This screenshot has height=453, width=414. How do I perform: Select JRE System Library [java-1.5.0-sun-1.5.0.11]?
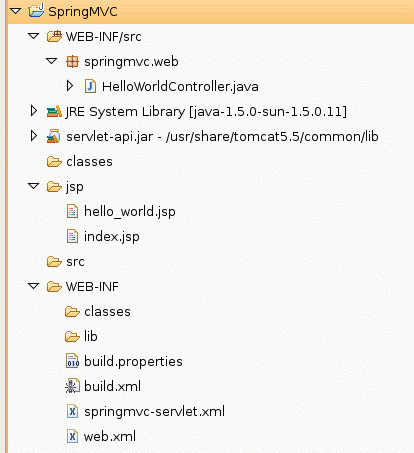206,112
